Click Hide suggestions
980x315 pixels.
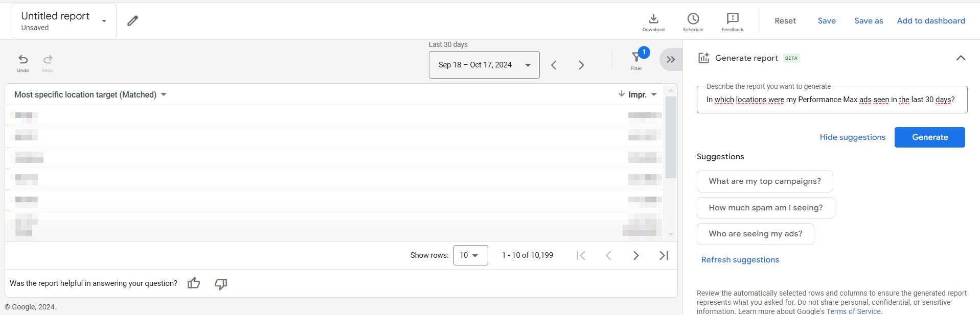point(852,137)
